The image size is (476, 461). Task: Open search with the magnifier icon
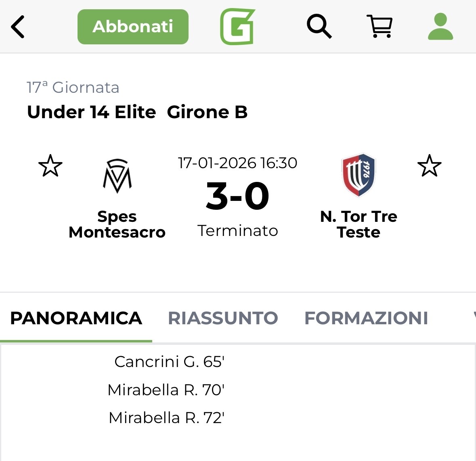pos(319,27)
